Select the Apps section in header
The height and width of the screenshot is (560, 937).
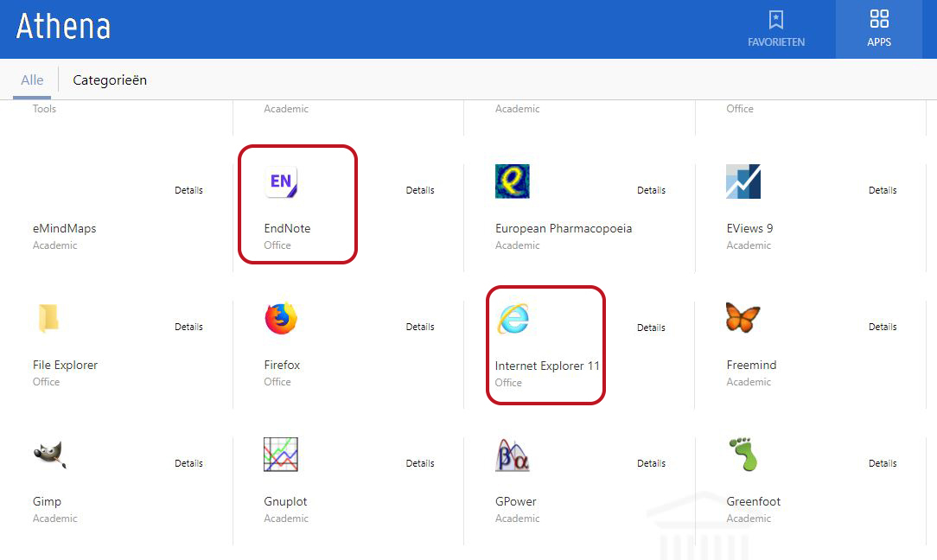pyautogui.click(x=879, y=29)
